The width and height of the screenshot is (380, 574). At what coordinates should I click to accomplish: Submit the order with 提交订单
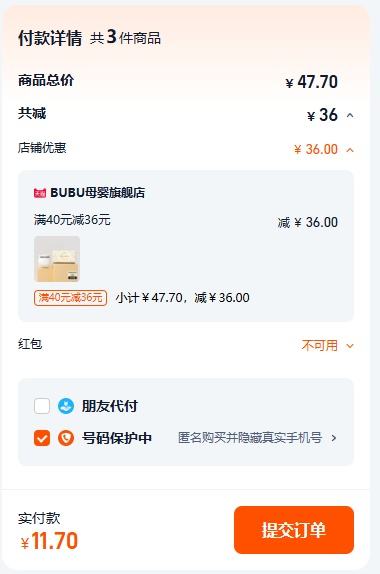(294, 530)
